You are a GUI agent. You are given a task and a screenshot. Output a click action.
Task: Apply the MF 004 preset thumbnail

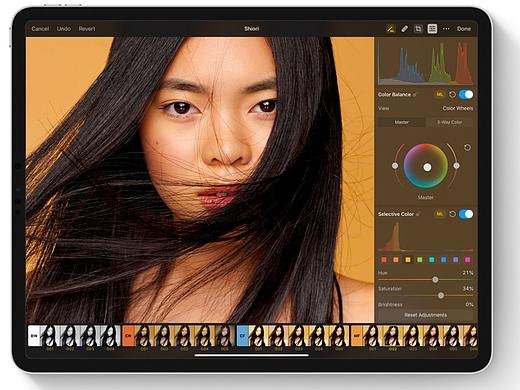pyautogui.click(x=433, y=337)
